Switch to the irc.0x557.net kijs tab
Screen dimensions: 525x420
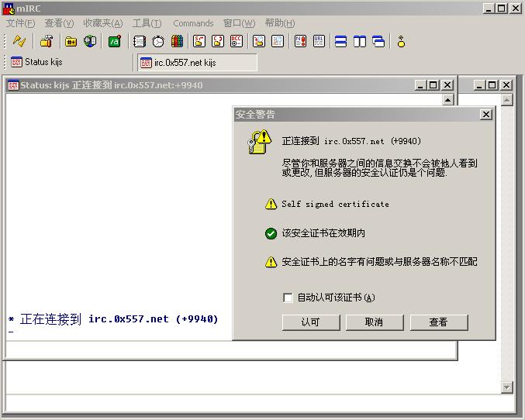tap(198, 63)
